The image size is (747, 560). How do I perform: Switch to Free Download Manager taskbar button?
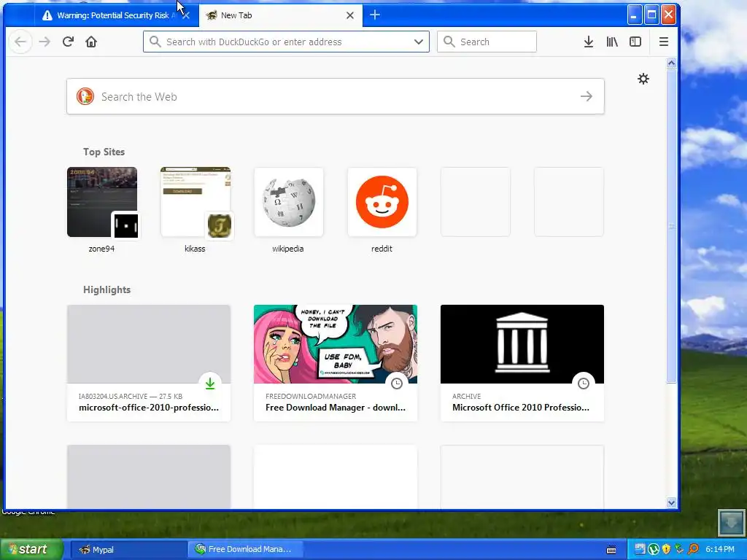tap(245, 550)
